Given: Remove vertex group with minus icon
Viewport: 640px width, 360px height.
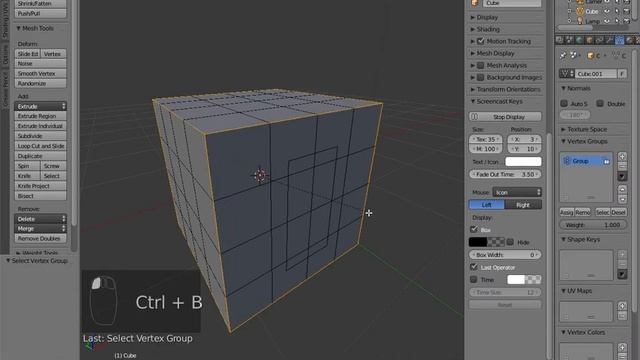Looking at the screenshot, I should (x=622, y=166).
